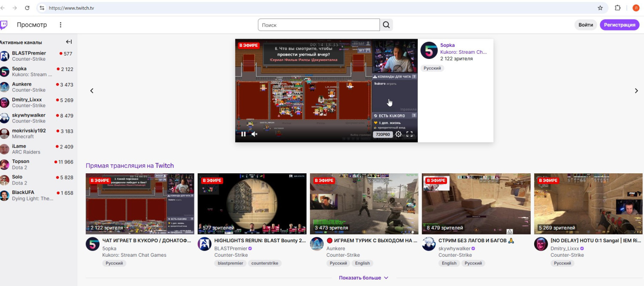Enter fullscreen mode in the player
Screen dimensions: 644x286
410,134
